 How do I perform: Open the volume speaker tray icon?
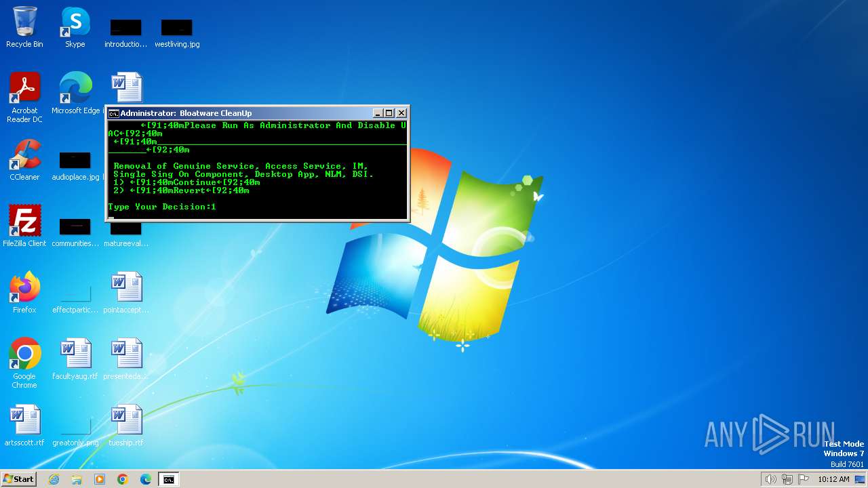(770, 479)
